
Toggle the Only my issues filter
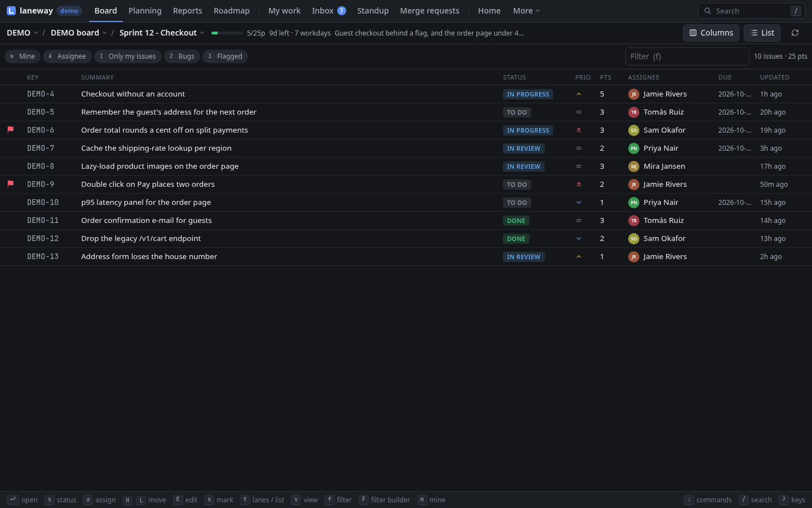click(128, 56)
